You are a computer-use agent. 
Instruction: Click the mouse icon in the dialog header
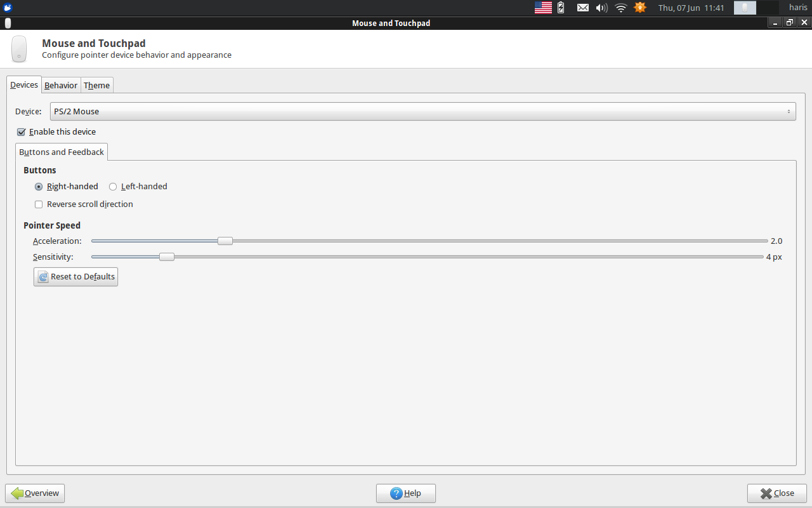pyautogui.click(x=19, y=49)
